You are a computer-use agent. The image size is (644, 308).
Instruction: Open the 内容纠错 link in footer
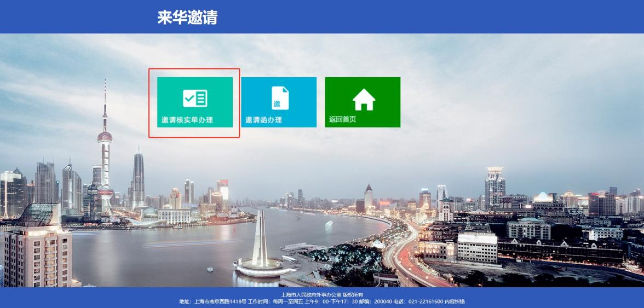point(455,301)
